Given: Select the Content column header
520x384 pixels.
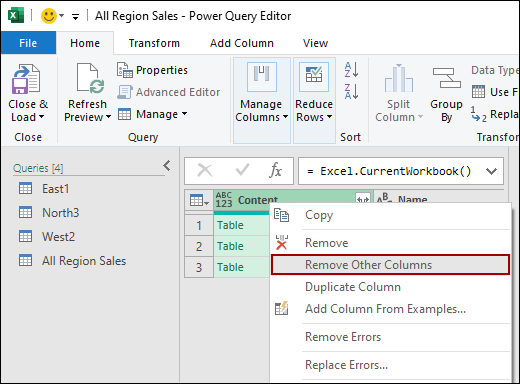Looking at the screenshot, I should click(x=258, y=200).
